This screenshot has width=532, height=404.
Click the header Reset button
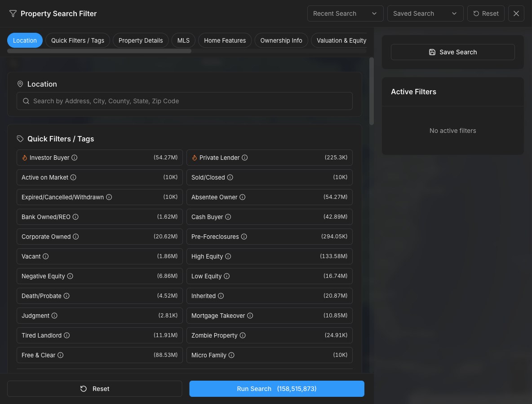pos(486,13)
